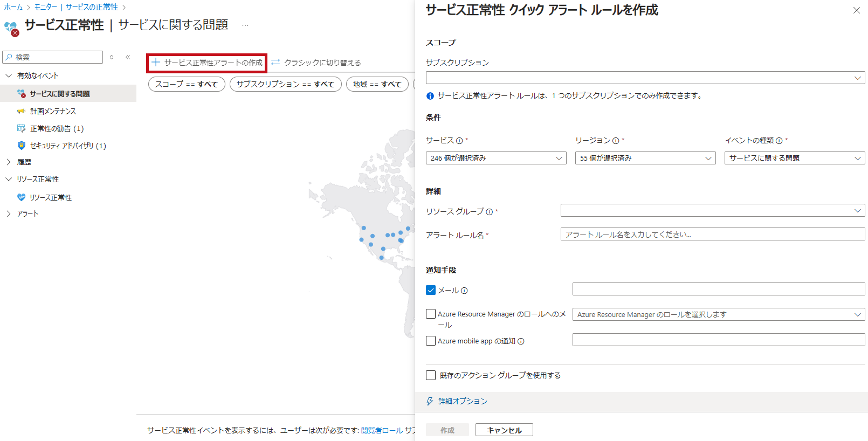The width and height of the screenshot is (868, 441).
Task: Click the 閲覧者ロール link
Action: pos(382,430)
